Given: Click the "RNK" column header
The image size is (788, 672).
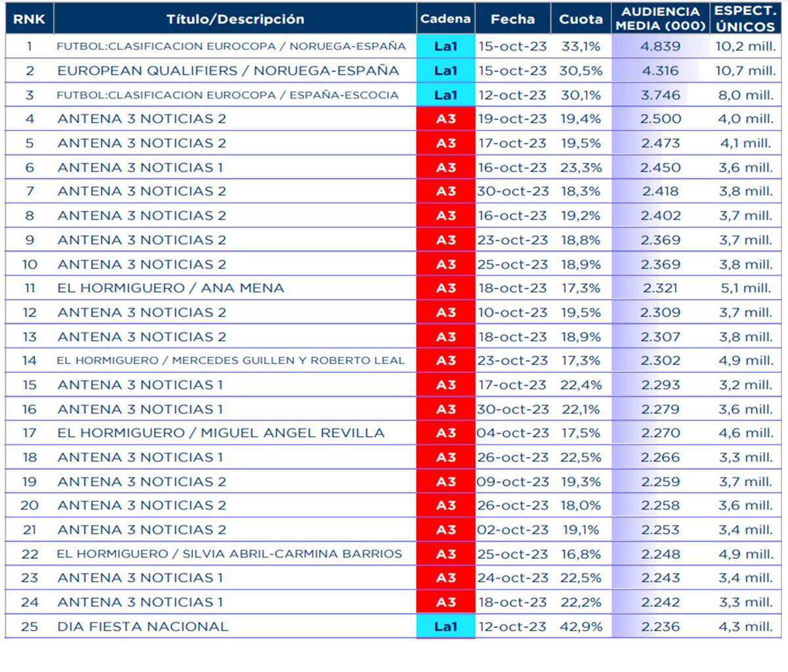Looking at the screenshot, I should tap(30, 19).
